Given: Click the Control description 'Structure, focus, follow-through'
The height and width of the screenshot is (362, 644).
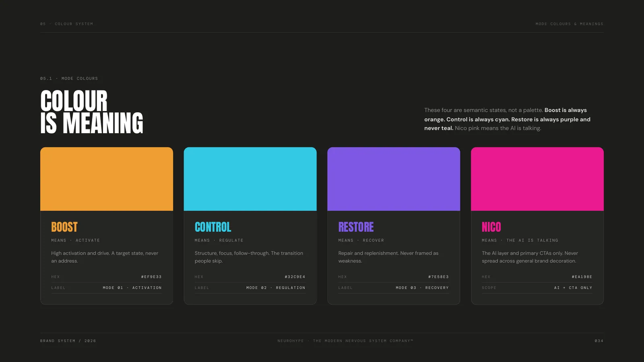Looking at the screenshot, I should [249, 257].
